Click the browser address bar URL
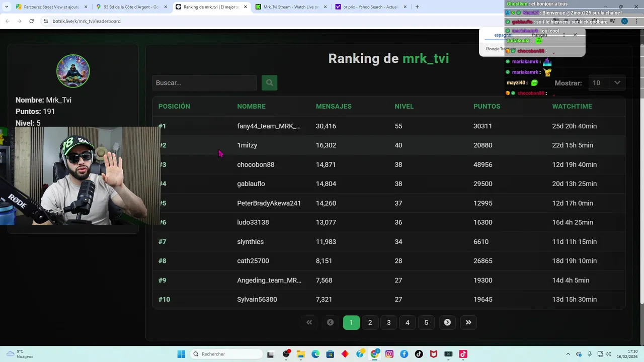This screenshot has height=362, width=644. (87, 21)
